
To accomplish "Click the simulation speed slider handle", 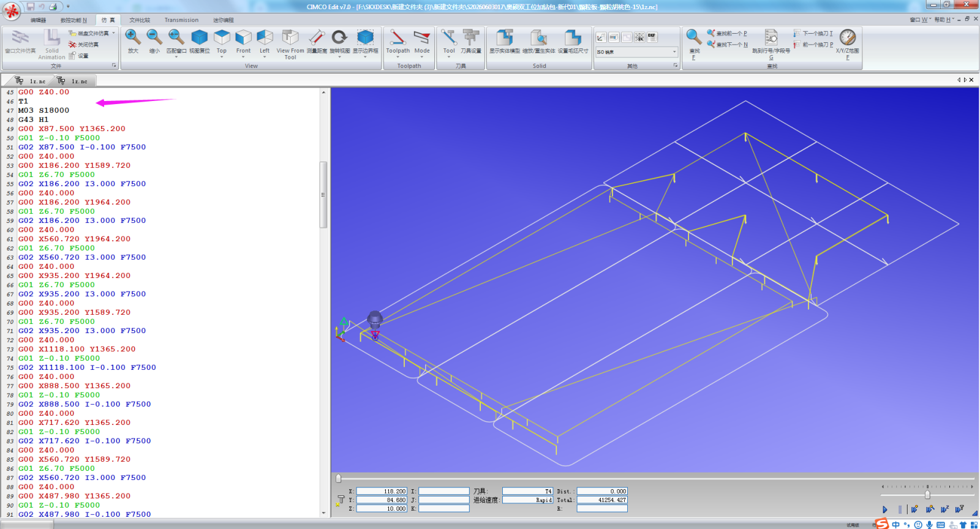I will tap(927, 495).
